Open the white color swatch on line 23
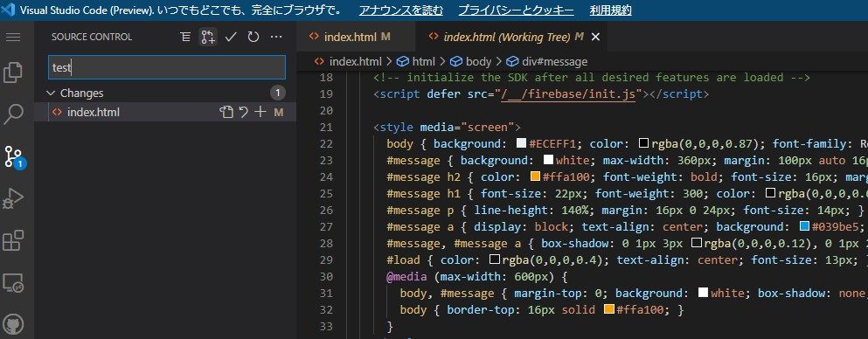This screenshot has height=339, width=868. click(x=549, y=161)
